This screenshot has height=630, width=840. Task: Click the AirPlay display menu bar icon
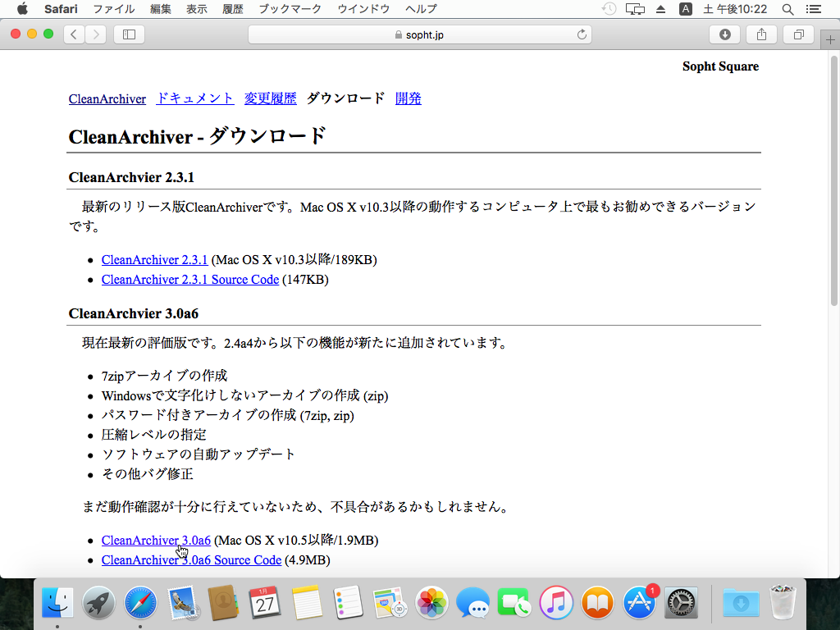(x=636, y=9)
